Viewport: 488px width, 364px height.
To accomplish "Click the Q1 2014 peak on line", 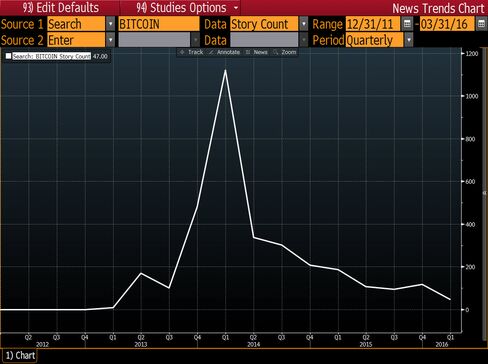I will tap(225, 70).
